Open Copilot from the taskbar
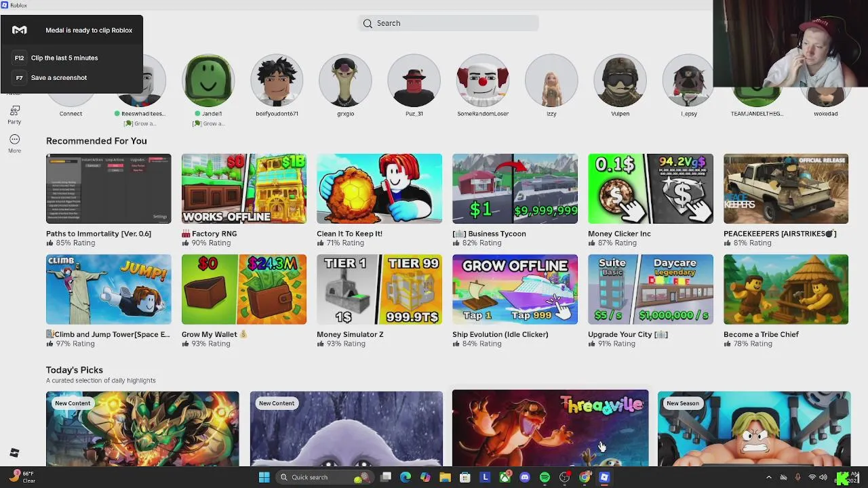 click(x=425, y=477)
